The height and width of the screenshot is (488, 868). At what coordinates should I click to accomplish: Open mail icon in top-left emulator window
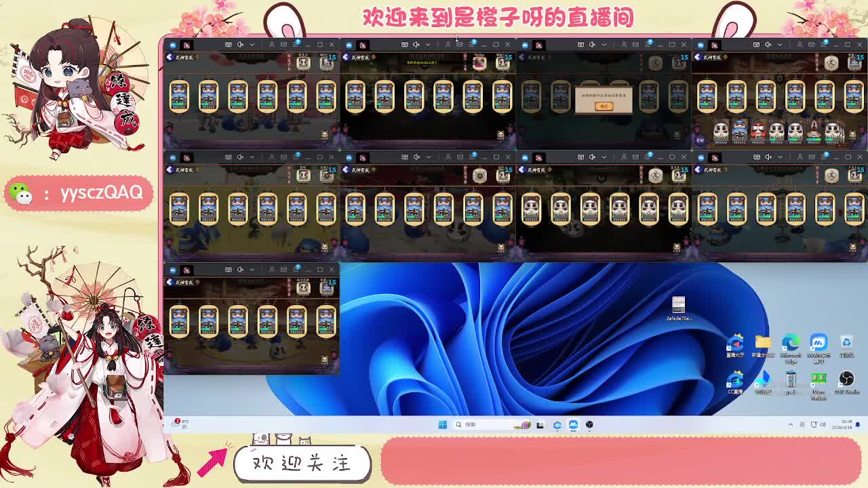tap(283, 45)
